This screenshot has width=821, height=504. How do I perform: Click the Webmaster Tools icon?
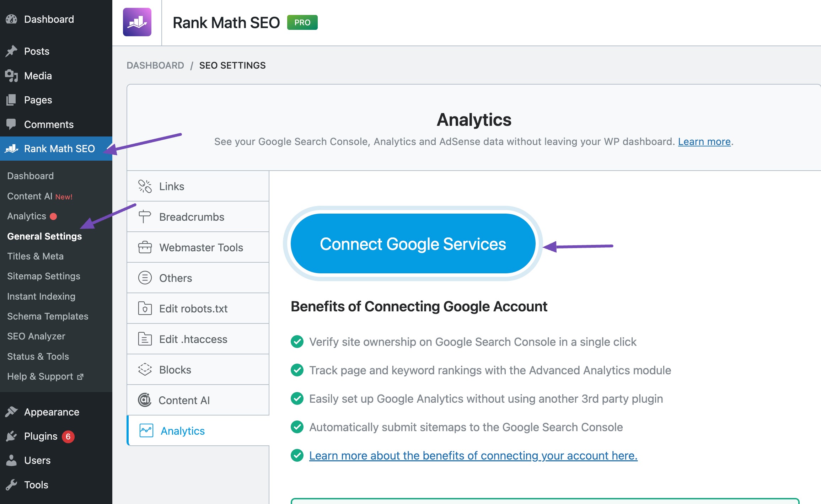click(144, 247)
